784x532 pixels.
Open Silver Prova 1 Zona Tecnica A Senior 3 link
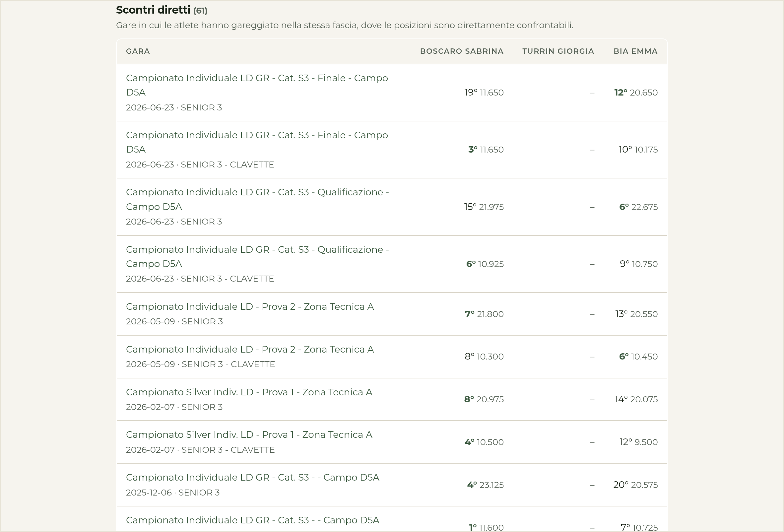tap(249, 392)
